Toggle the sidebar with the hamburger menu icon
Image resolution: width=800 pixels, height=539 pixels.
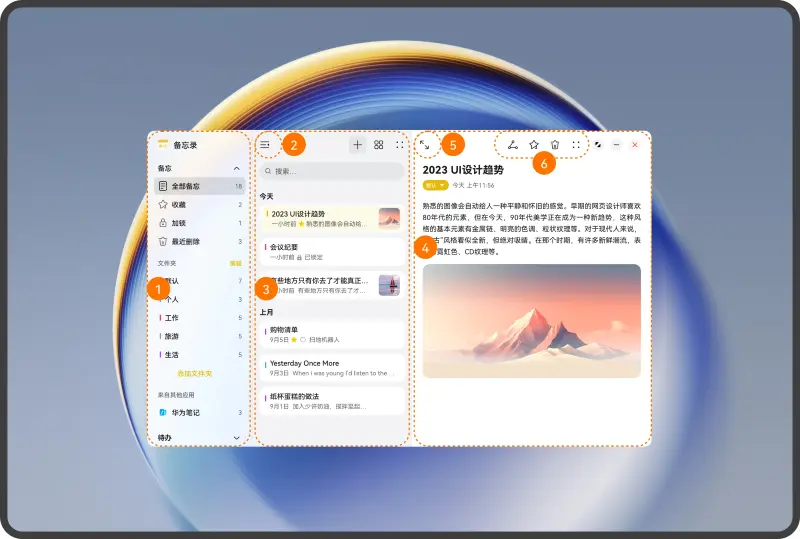[x=265, y=145]
